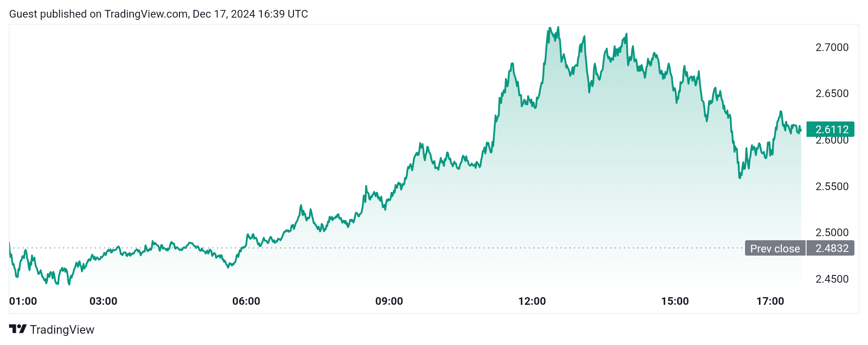Click the 2.5000 price axis label
The width and height of the screenshot is (868, 345).
[x=832, y=233]
